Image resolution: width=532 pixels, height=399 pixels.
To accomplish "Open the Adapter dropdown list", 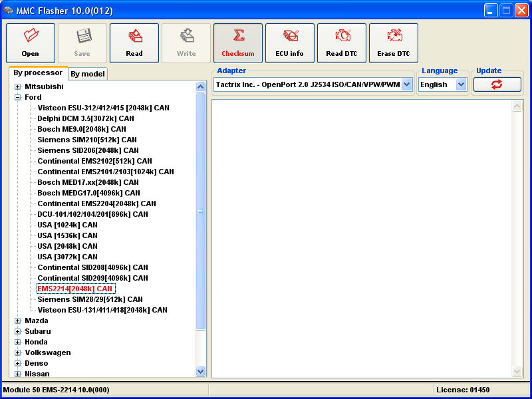I will click(x=407, y=84).
